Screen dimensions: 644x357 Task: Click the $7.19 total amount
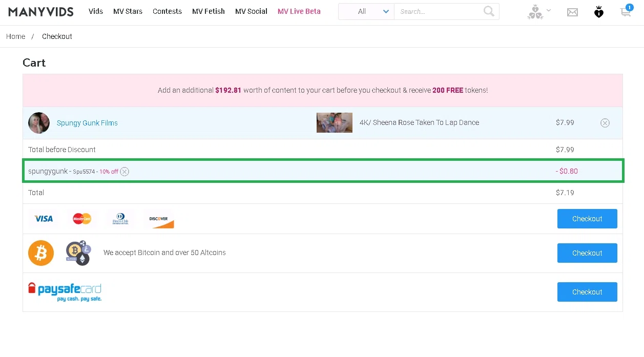[x=565, y=193]
